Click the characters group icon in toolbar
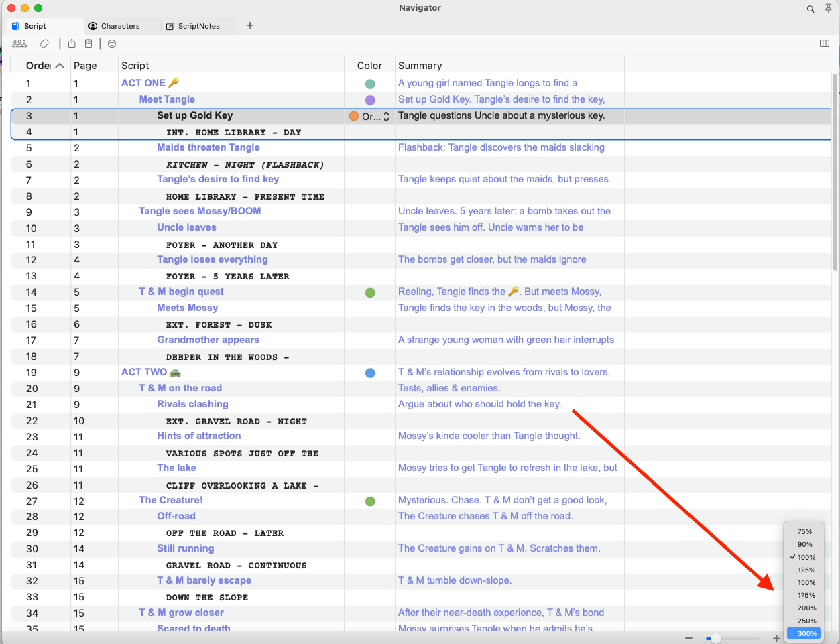This screenshot has width=840, height=644. point(19,44)
